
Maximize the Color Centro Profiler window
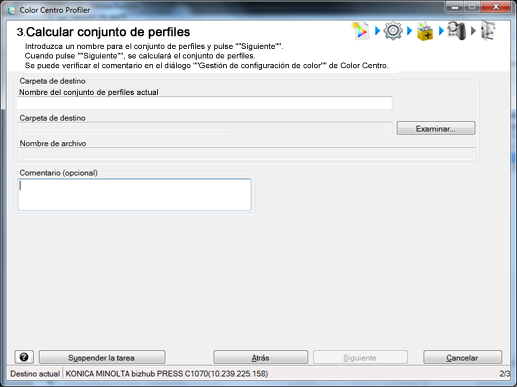472,7
